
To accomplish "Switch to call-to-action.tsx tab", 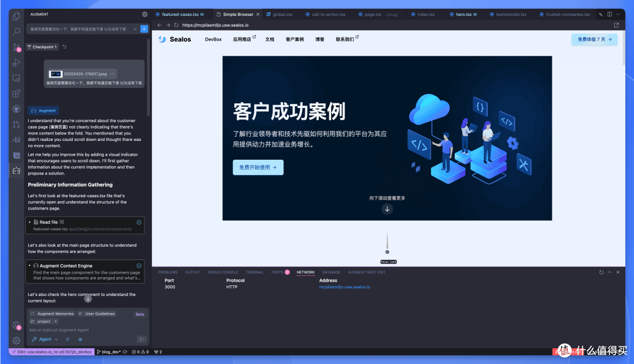I will click(328, 14).
